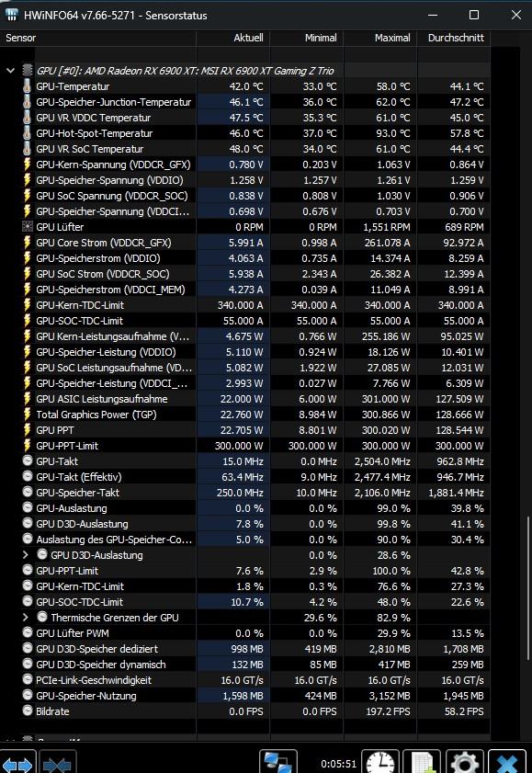532x773 pixels.
Task: Click the circle icon of PCIe-Link-Geschwindigkeit row
Action: pos(28,679)
